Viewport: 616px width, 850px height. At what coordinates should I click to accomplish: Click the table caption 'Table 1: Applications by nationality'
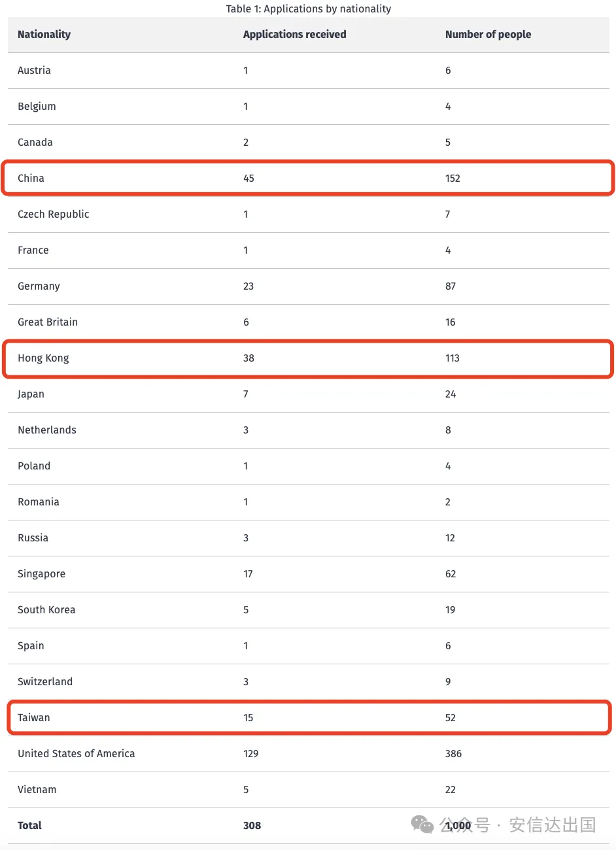pyautogui.click(x=309, y=8)
